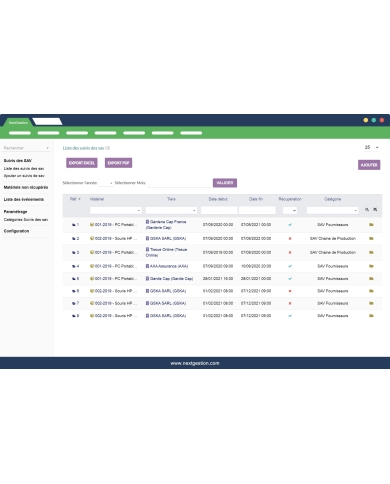Image resolution: width=390 pixels, height=484 pixels.
Task: Click the AJOUTER button
Action: [x=369, y=165]
